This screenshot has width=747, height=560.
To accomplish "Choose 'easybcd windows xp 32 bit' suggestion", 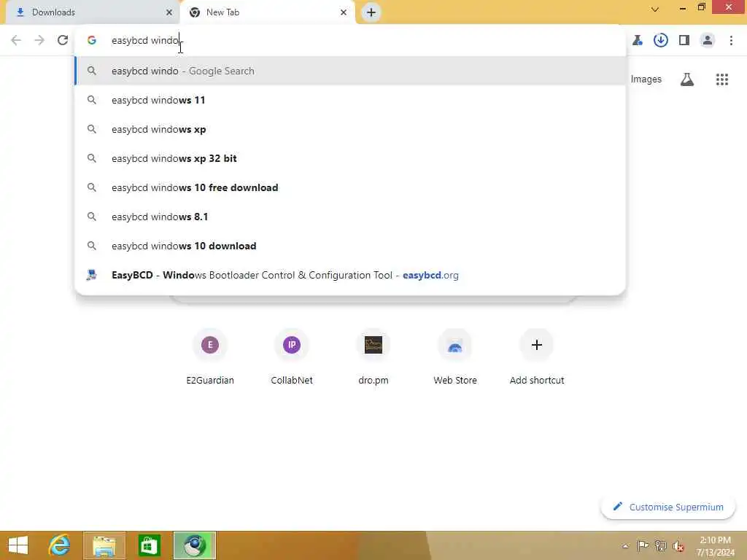I will point(351,158).
